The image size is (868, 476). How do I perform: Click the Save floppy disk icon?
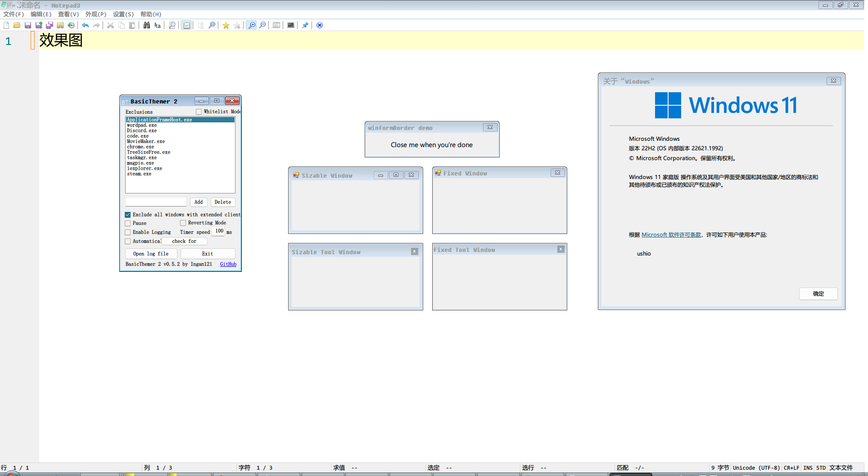click(x=28, y=25)
